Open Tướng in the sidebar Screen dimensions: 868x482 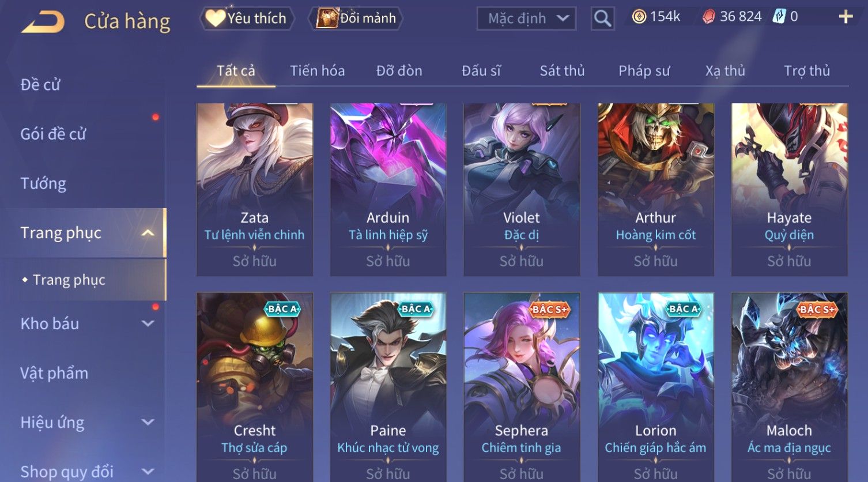(43, 183)
